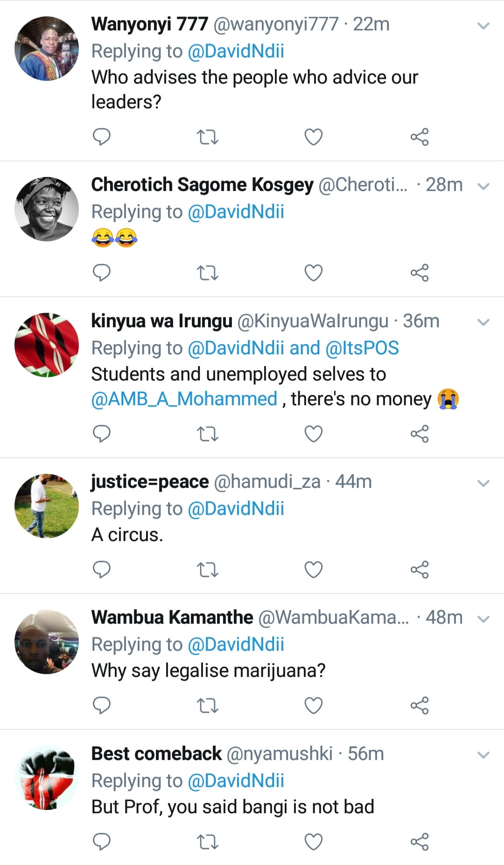Retweet Wanyonyi 777's tweet
Screen dimensions: 504x865
[208, 137]
